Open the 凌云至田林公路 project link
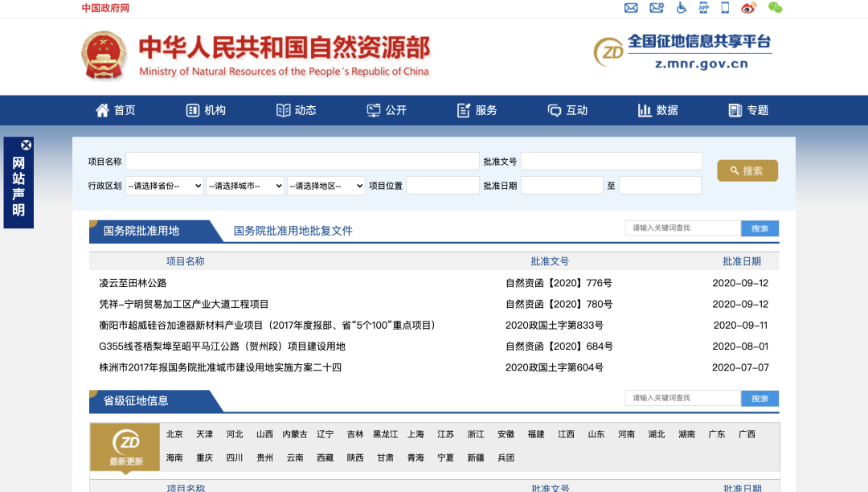Screen dimensions: 868x492 tap(134, 285)
